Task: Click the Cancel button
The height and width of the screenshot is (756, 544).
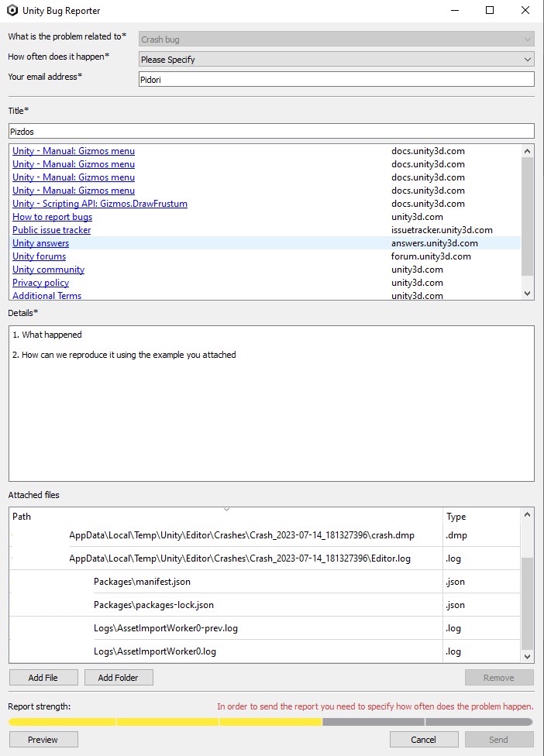Action: 424,740
